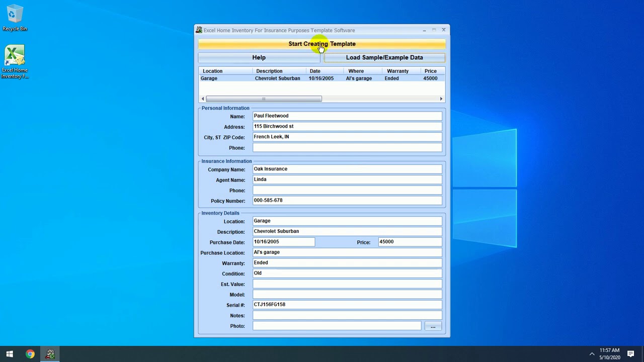Click the Model input field
The height and width of the screenshot is (362, 644).
347,295
